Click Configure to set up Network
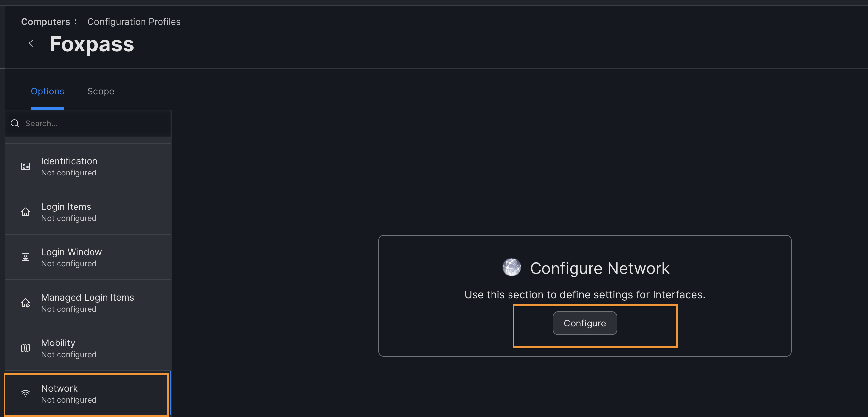This screenshot has height=417, width=868. [585, 323]
